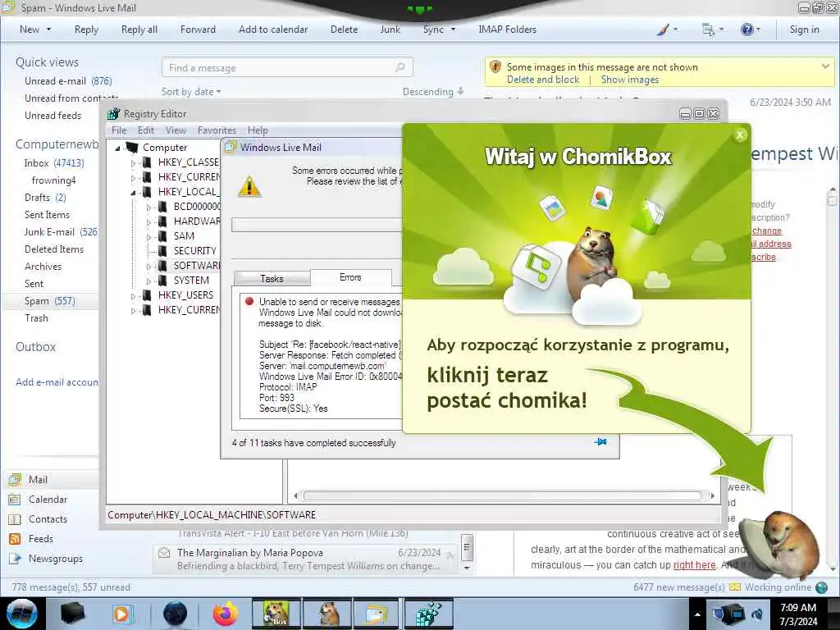The height and width of the screenshot is (630, 840).
Task: Click the Find a message search field
Action: coord(287,67)
